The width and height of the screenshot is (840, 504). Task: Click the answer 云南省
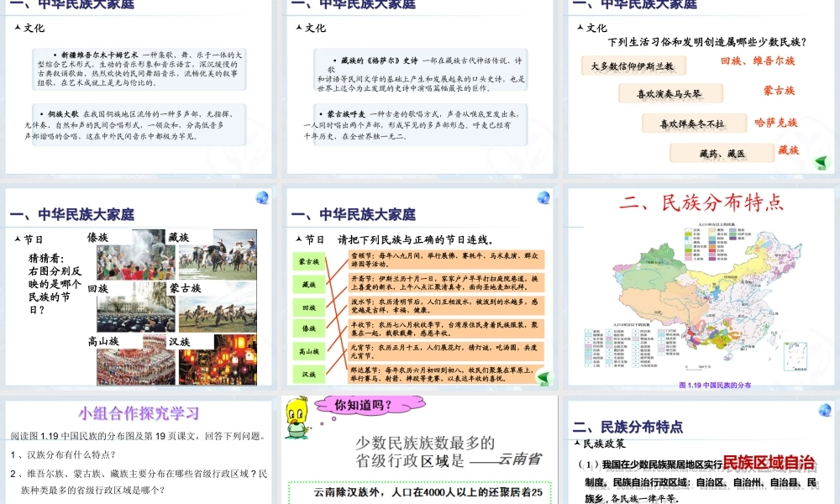pos(519,459)
